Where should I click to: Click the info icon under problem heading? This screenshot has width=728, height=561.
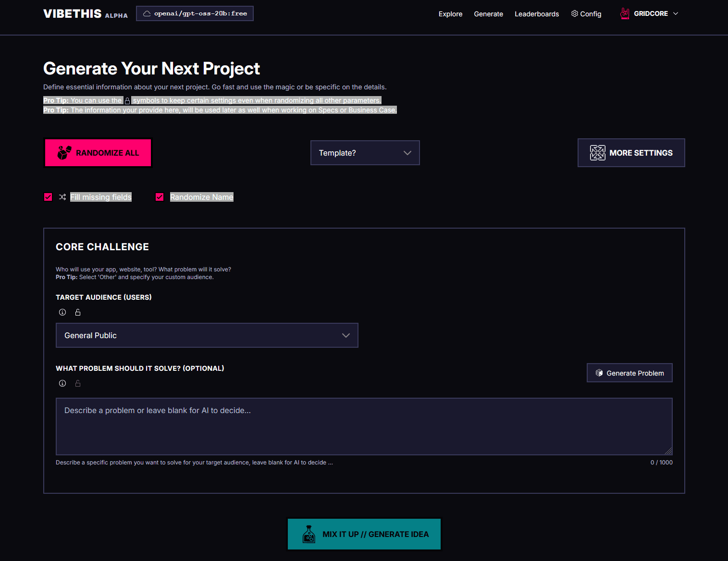62,383
